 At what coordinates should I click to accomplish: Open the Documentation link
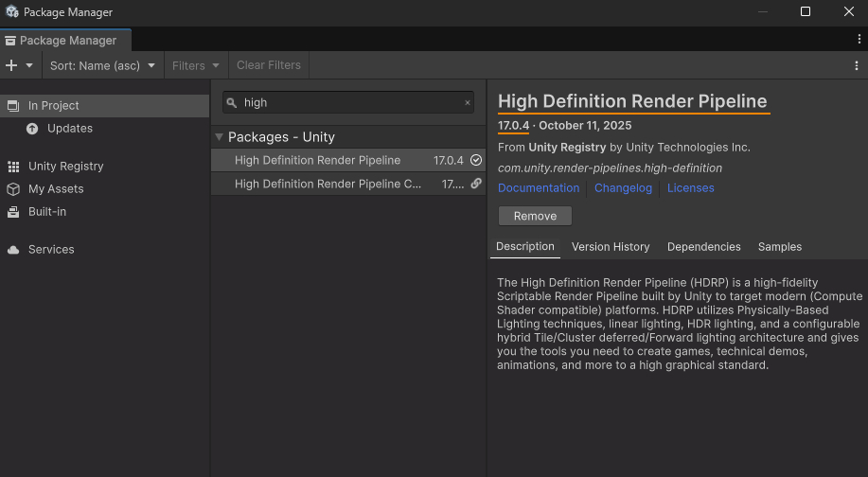click(539, 187)
